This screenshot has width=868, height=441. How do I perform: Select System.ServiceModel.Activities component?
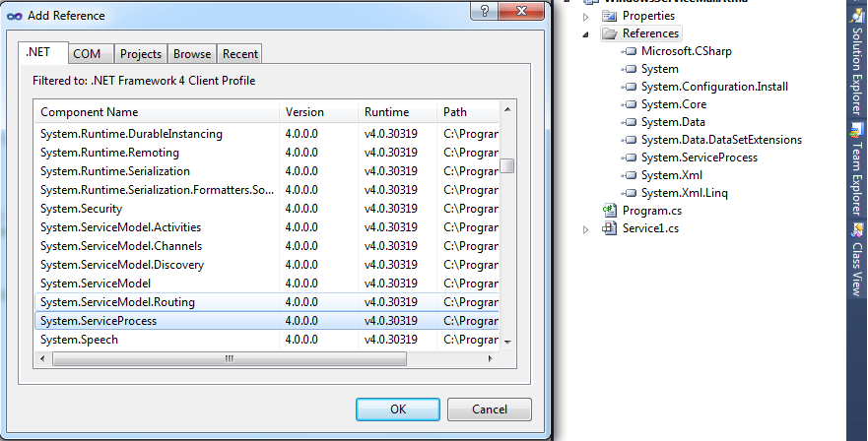click(266, 227)
